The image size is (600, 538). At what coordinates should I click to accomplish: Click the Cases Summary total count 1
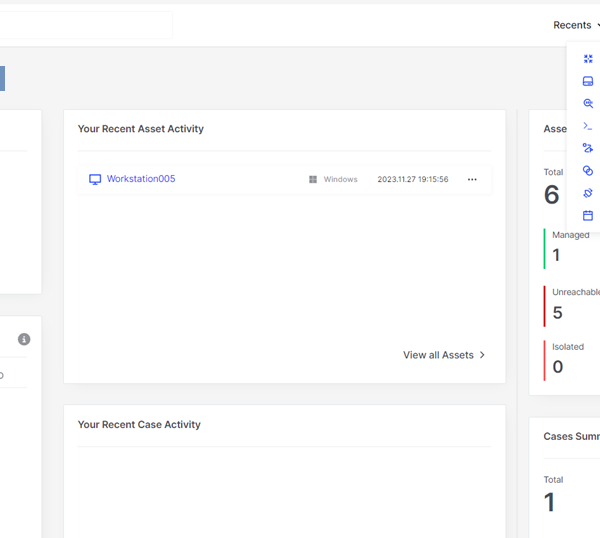click(x=549, y=502)
